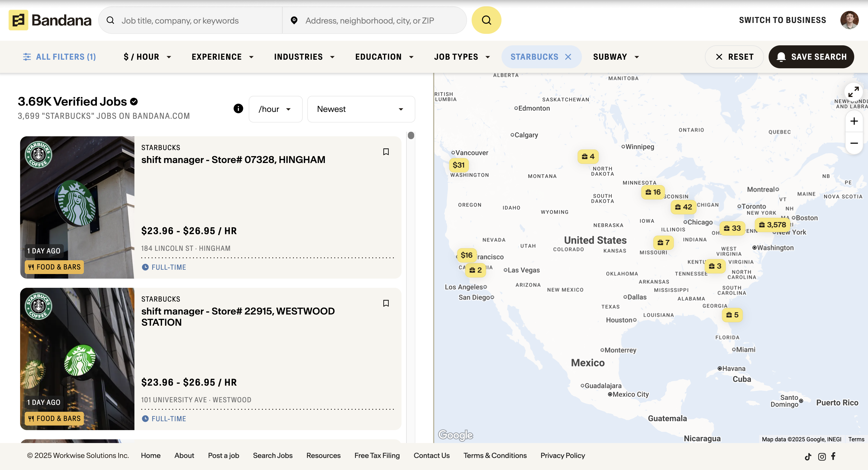The height and width of the screenshot is (470, 868).
Task: Open All Filters panel
Action: 59,57
